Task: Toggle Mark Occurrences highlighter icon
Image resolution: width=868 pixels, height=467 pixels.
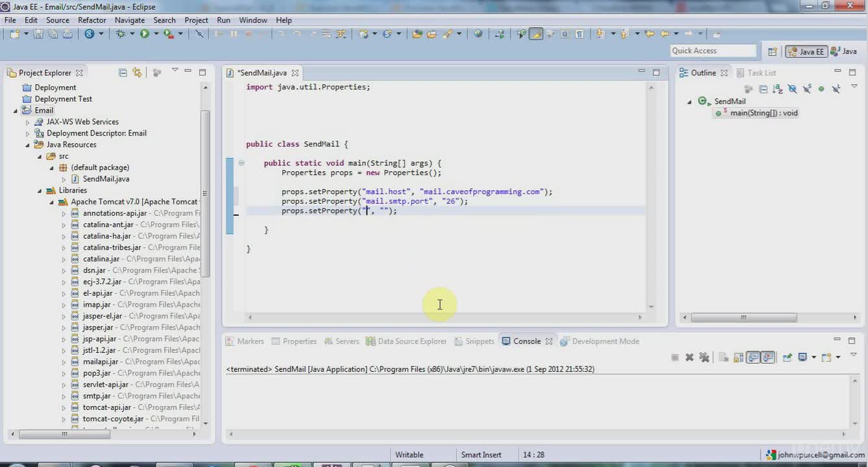Action: 536,34
